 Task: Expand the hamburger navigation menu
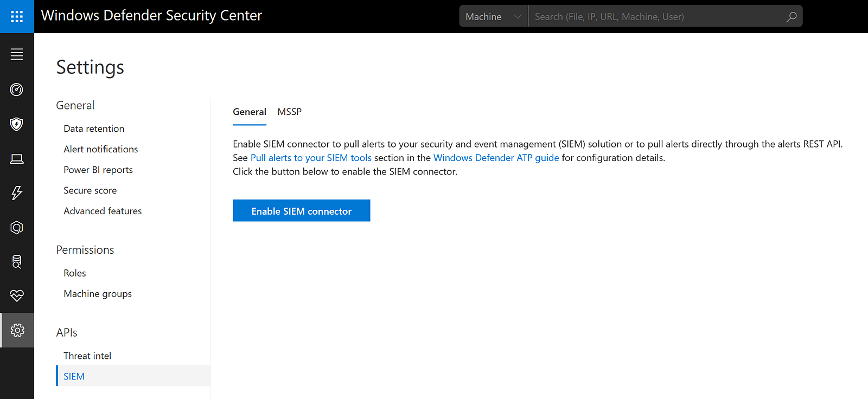pos(17,54)
